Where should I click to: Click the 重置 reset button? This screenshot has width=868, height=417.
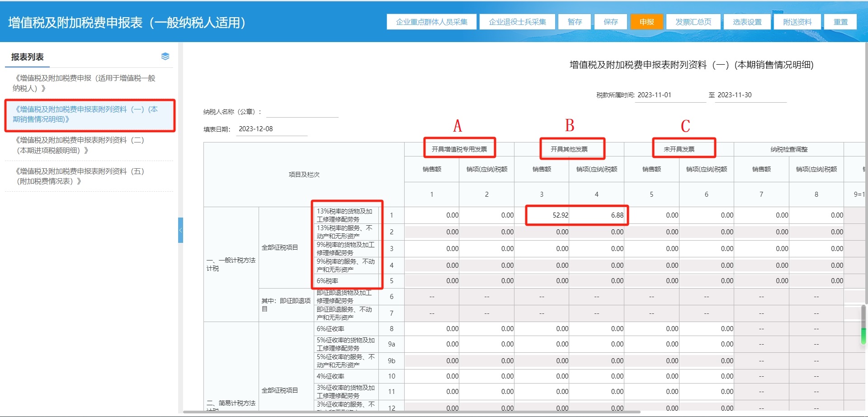[840, 22]
